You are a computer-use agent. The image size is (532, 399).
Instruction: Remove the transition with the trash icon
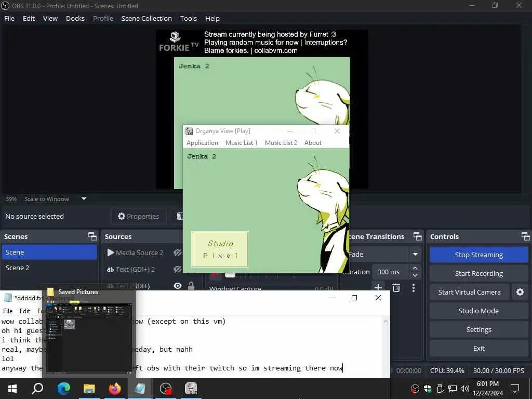[x=396, y=288]
